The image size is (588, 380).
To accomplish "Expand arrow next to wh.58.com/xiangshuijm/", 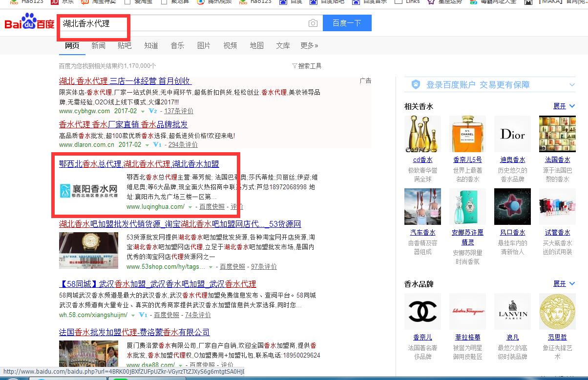I will [133, 316].
